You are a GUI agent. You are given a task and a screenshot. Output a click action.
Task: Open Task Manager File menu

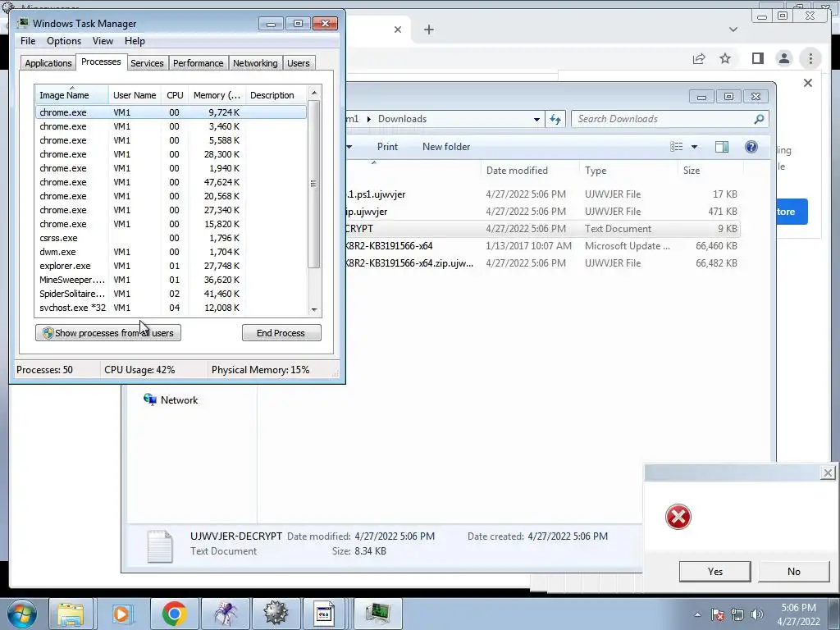point(28,41)
